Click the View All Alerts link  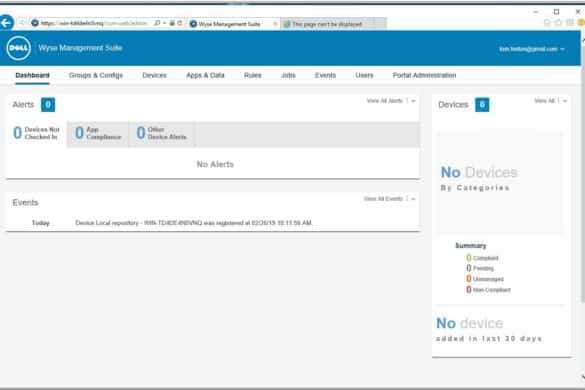384,101
